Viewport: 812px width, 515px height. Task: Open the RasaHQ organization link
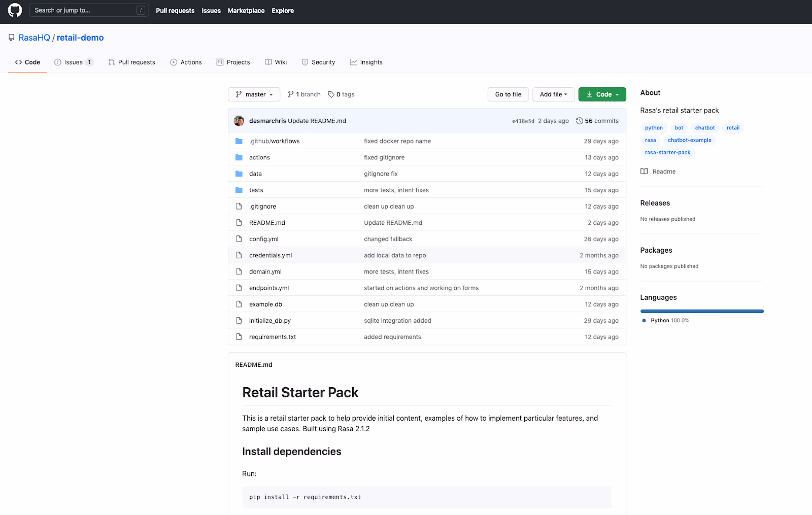[x=35, y=38]
